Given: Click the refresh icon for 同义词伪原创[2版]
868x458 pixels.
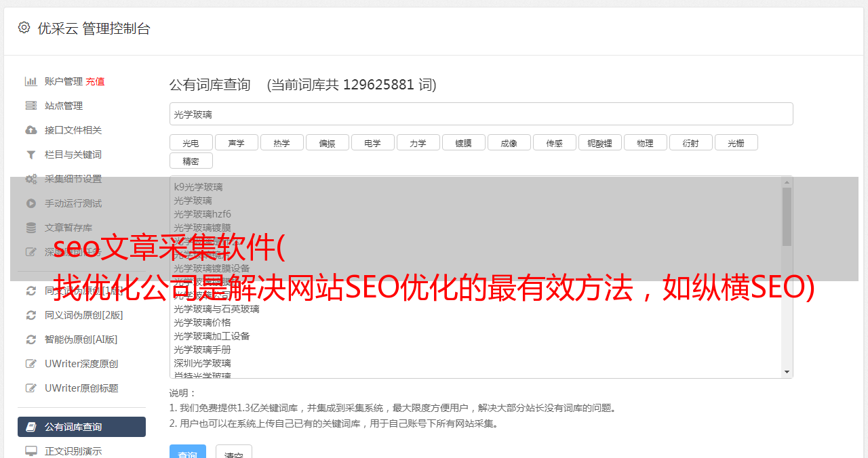Looking at the screenshot, I should click(x=31, y=315).
